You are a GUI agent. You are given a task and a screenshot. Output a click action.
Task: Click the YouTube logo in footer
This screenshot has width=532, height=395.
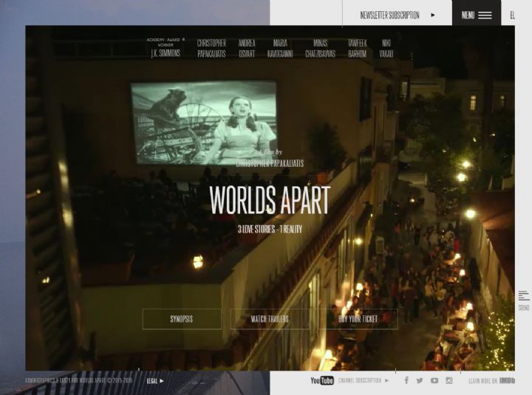[x=321, y=381]
